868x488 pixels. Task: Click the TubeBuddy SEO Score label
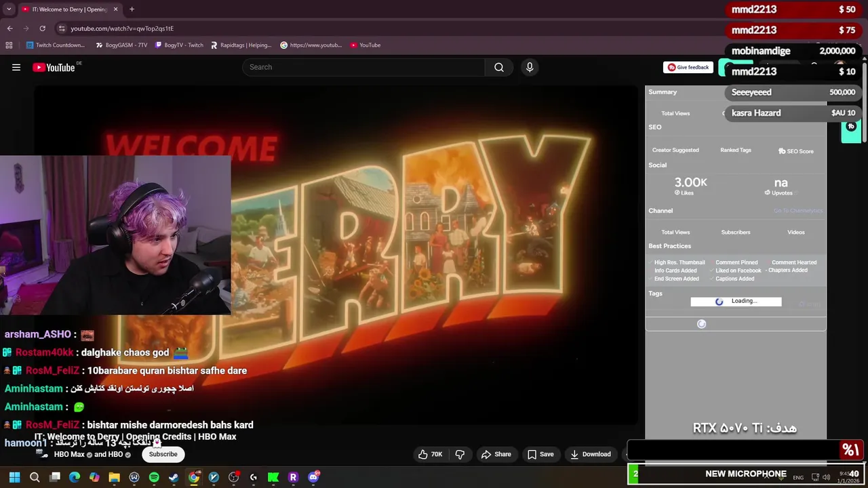pos(796,151)
